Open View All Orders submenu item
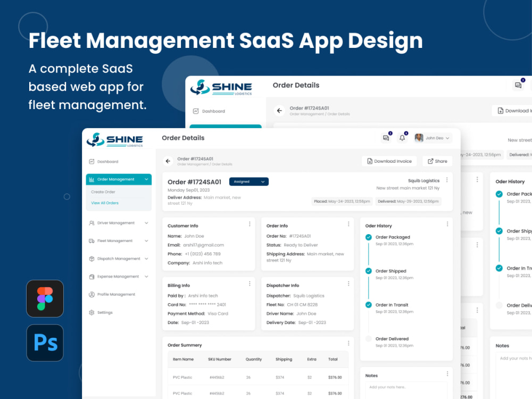This screenshot has width=532, height=399. (105, 203)
